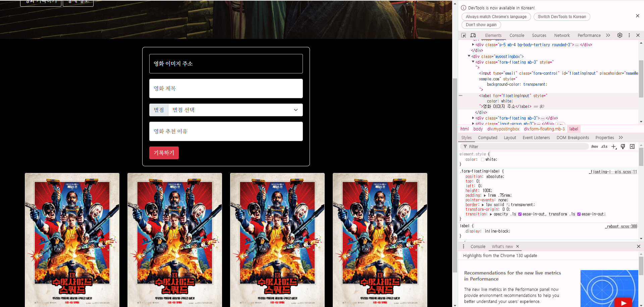
Task: Open the Network tab
Action: click(562, 35)
